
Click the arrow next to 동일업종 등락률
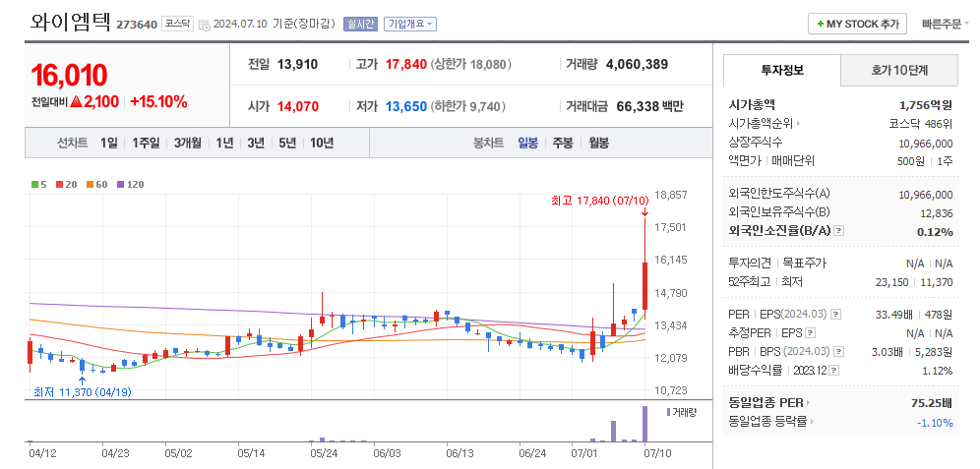tap(813, 422)
